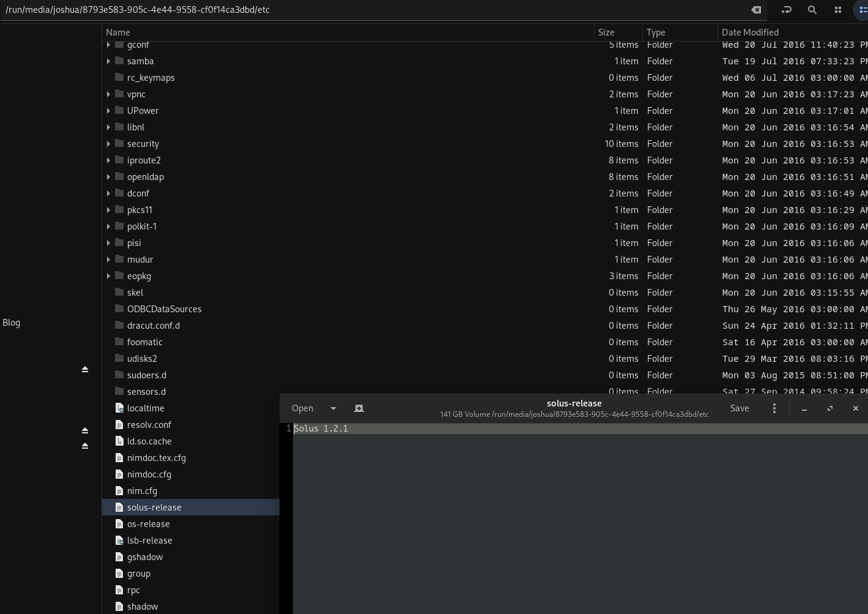Create new document in text editor

click(x=359, y=408)
